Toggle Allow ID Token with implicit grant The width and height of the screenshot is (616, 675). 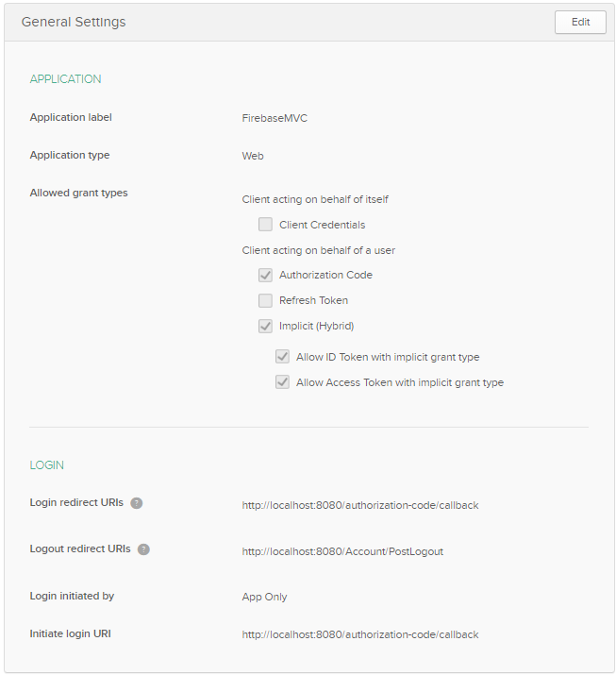point(283,357)
